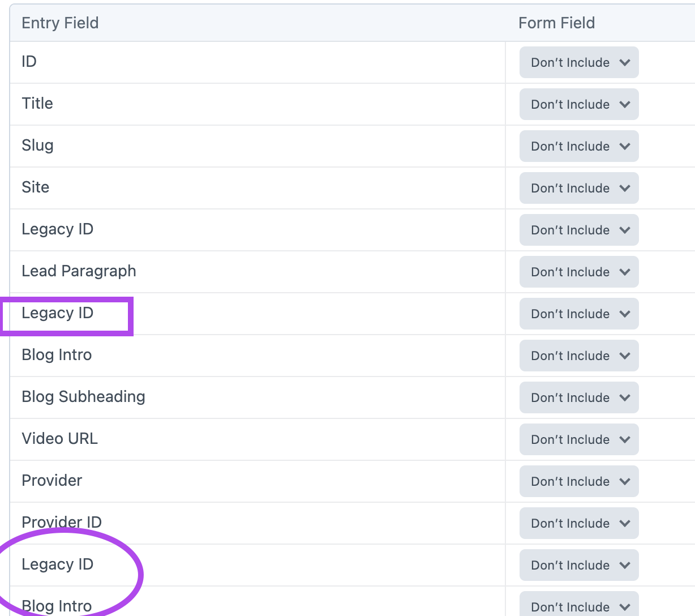Open the dropdown beside the circled Legacy ID
This screenshot has width=695, height=616.
578,565
